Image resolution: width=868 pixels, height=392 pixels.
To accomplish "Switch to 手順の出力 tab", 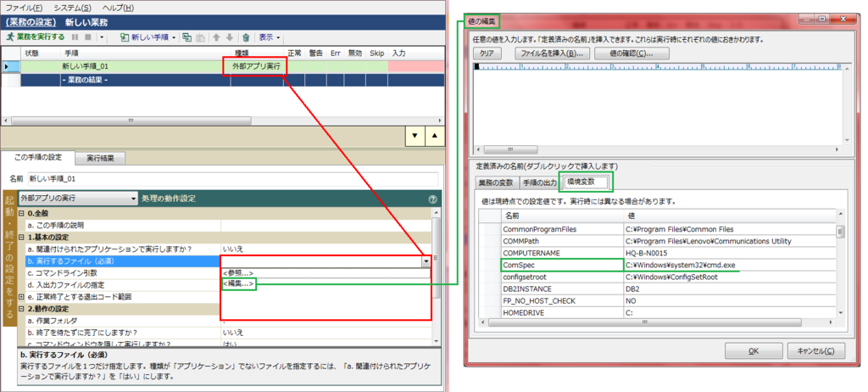I will click(540, 182).
